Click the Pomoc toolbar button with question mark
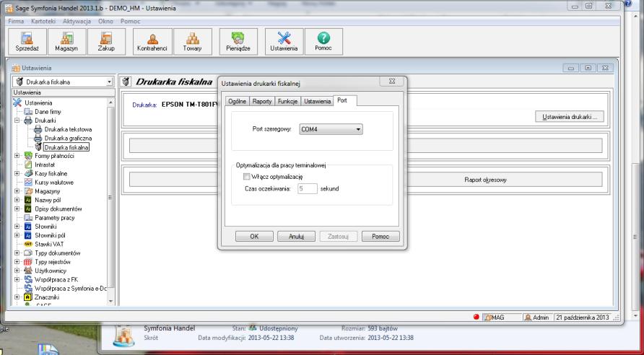The width and height of the screenshot is (644, 355). pos(323,42)
